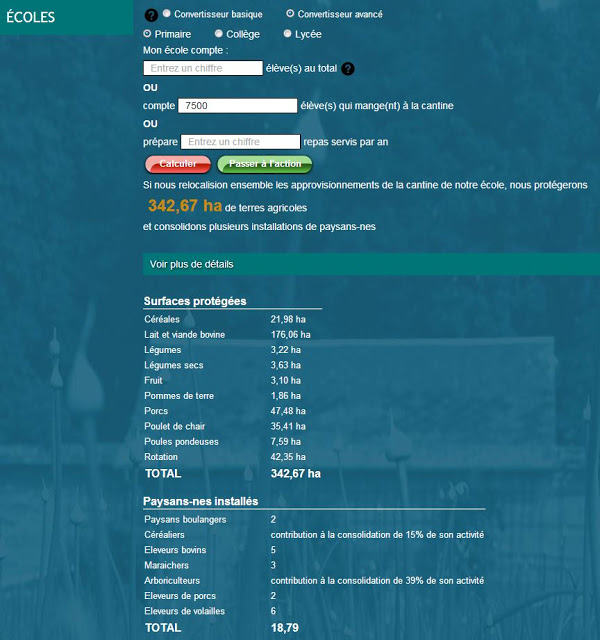Screen dimensions: 600x640
Task: Click the 'Poulet de chair' label
Action: coord(175,427)
